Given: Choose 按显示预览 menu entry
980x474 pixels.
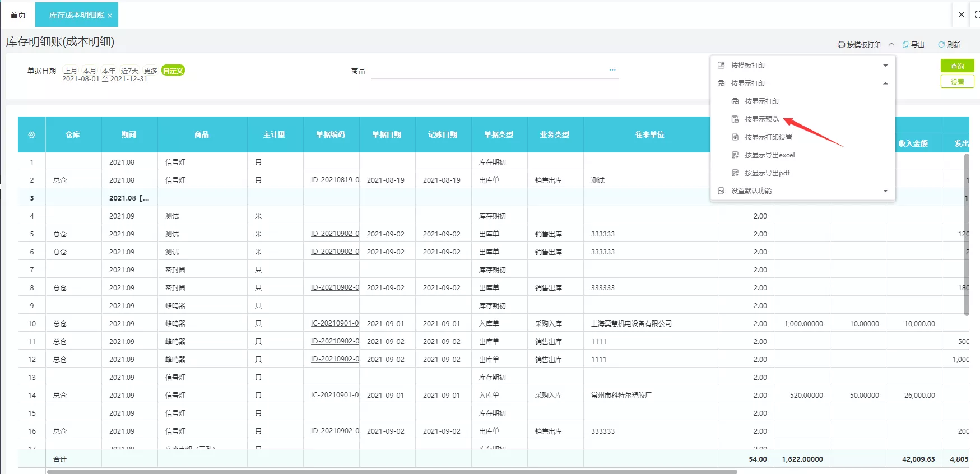Looking at the screenshot, I should click(761, 119).
